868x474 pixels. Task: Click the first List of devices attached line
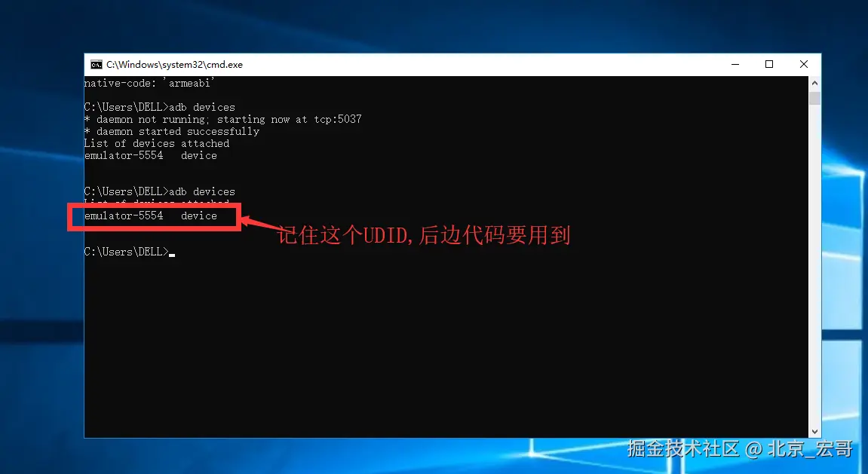tap(157, 144)
